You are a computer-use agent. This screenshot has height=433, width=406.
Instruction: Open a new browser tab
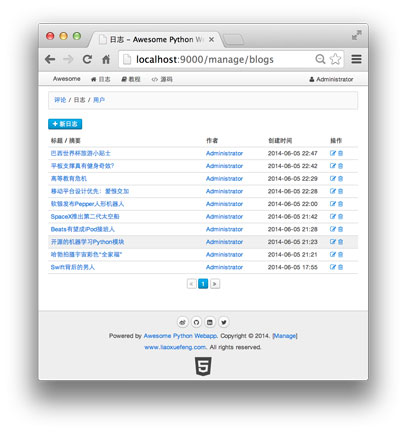click(x=233, y=40)
